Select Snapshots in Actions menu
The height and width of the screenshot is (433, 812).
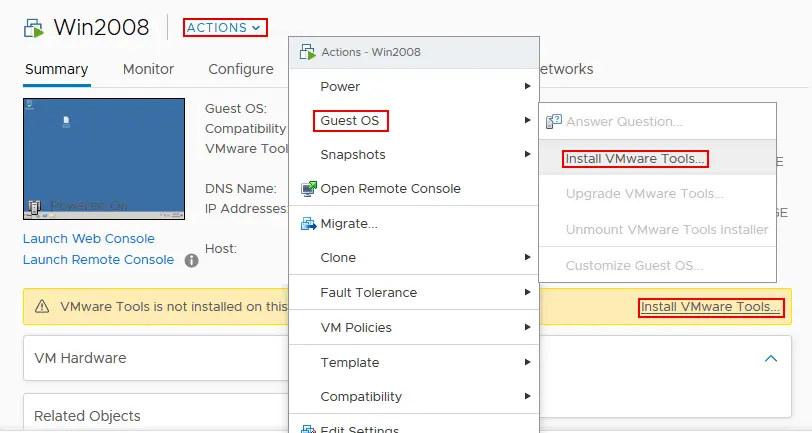(414, 154)
